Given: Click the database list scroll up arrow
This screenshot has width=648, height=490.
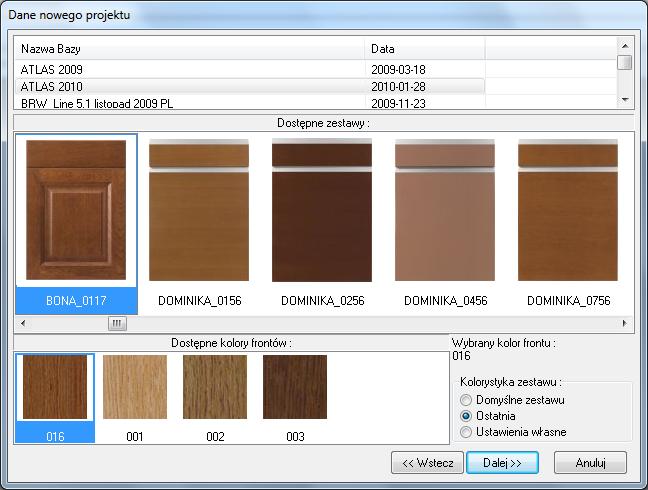Looking at the screenshot, I should 625,45.
